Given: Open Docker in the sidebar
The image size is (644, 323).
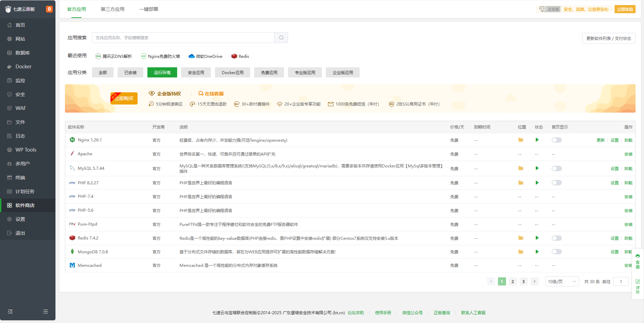Looking at the screenshot, I should 28,67.
